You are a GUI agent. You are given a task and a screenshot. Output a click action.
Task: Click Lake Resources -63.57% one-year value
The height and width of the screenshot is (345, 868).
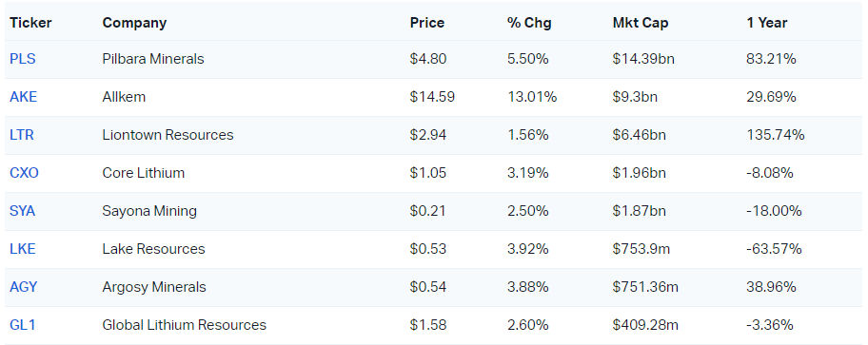pos(774,249)
